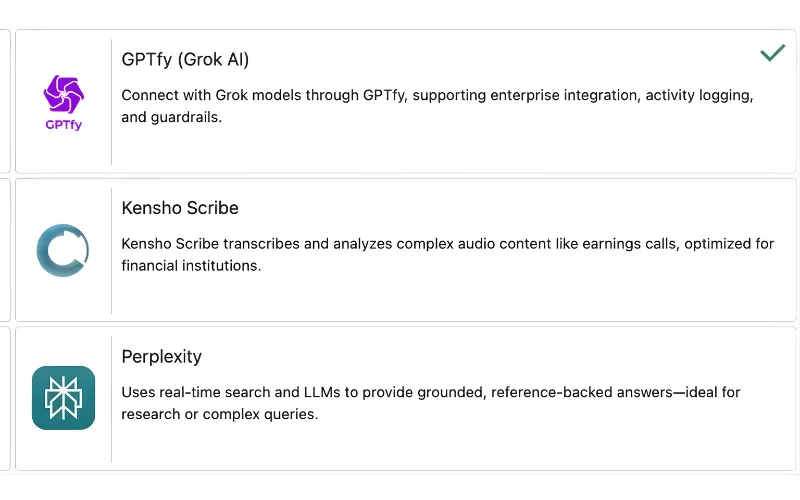Select the partially visible card left of Kensho Scribe
800x500 pixels.
click(x=5, y=250)
